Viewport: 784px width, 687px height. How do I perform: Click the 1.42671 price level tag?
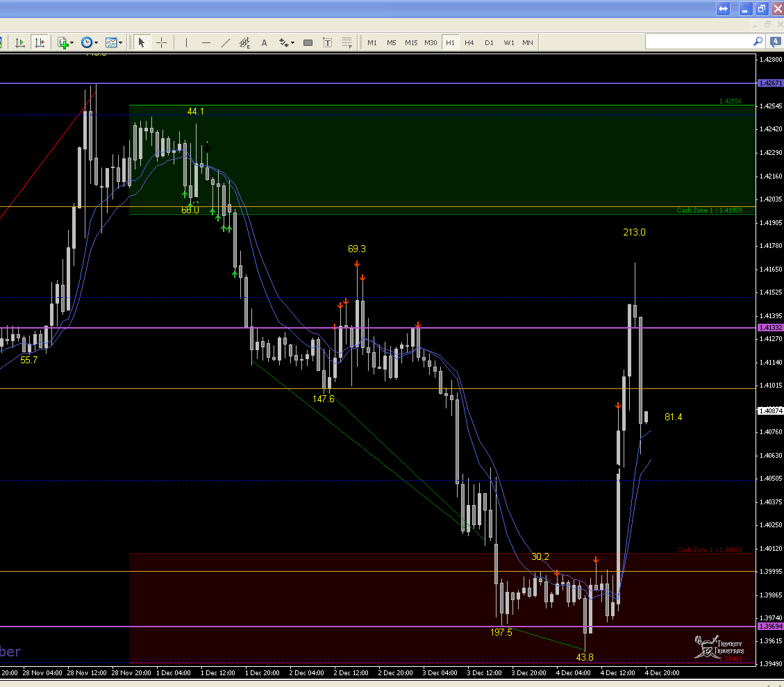tap(770, 83)
